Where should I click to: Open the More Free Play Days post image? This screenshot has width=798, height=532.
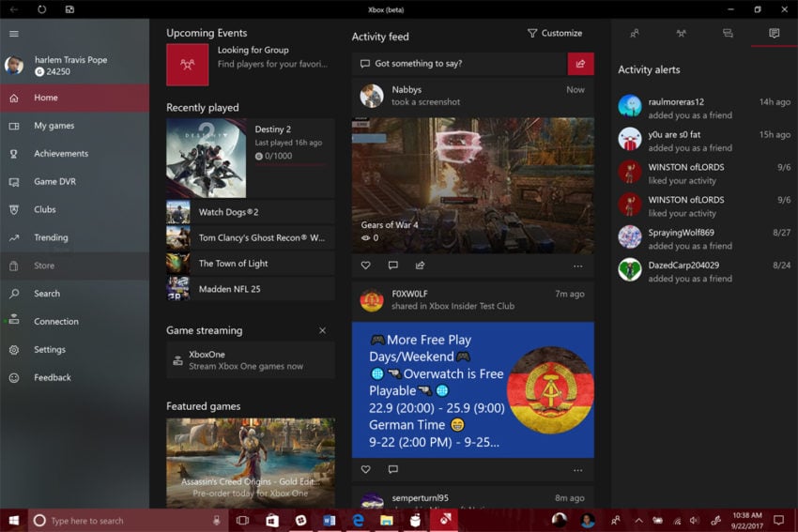coord(473,389)
